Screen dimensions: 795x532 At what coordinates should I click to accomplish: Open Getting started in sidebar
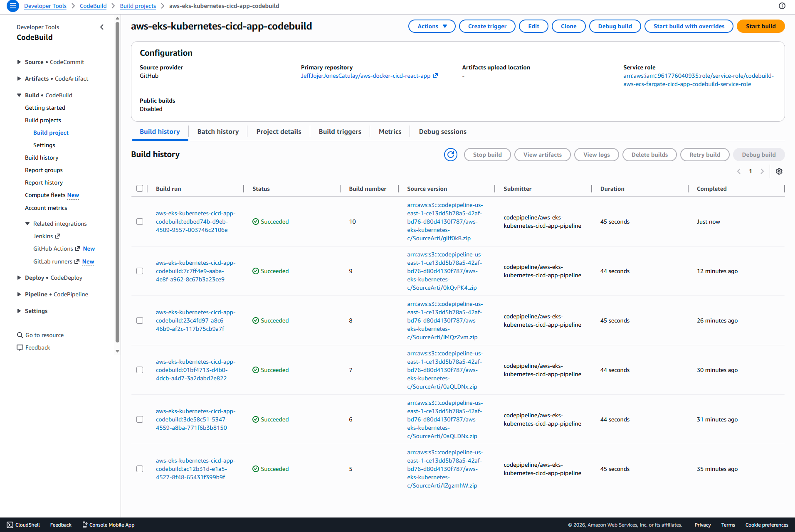pos(45,108)
